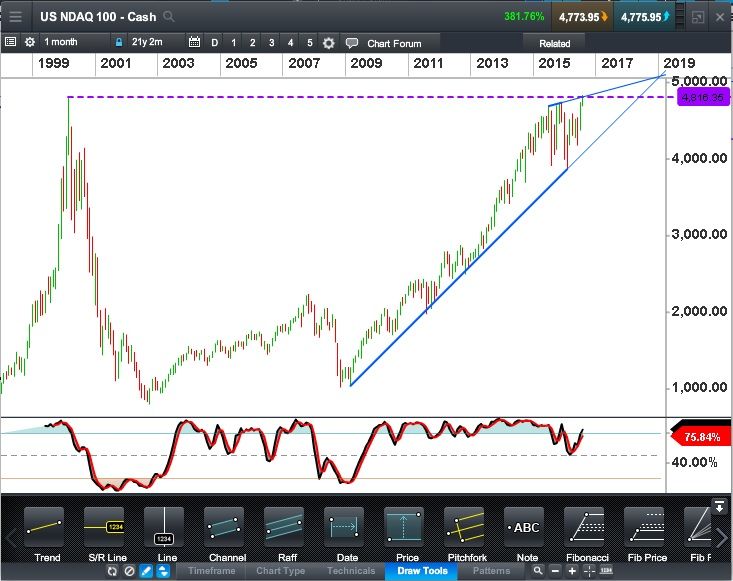
Task: Select chart preset 2
Action: [252, 43]
